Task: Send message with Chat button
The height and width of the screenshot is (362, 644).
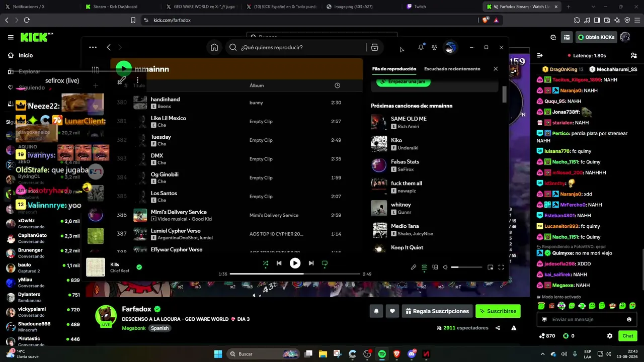Action: click(628, 336)
